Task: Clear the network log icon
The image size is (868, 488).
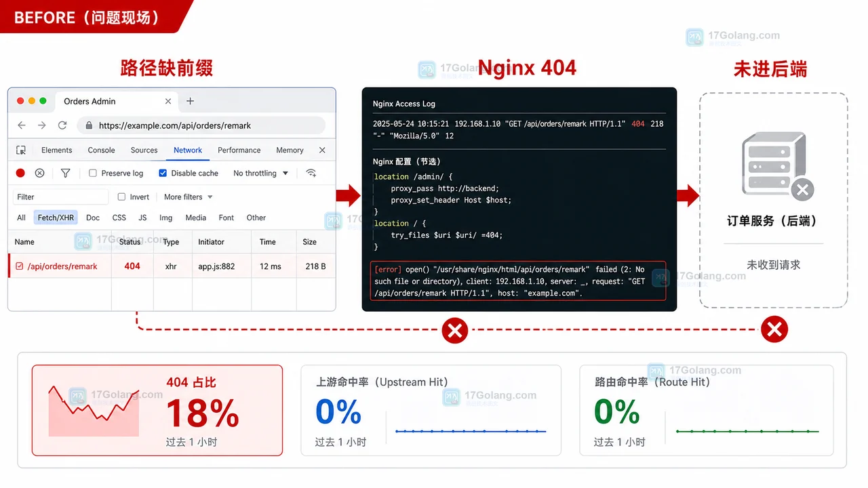Action: pos(40,174)
